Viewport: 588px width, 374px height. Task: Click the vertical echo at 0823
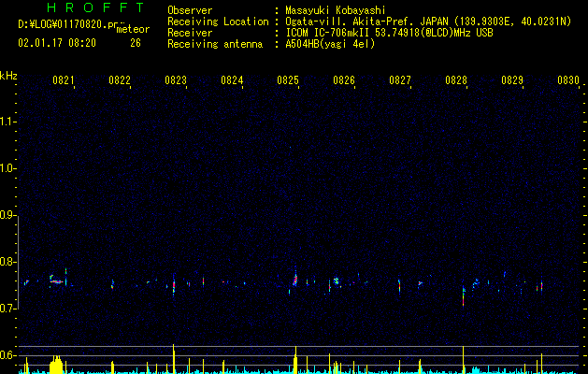point(174,286)
